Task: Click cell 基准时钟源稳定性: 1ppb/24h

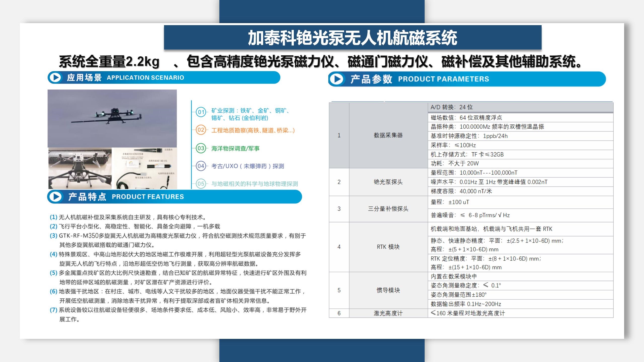Action: pos(520,136)
